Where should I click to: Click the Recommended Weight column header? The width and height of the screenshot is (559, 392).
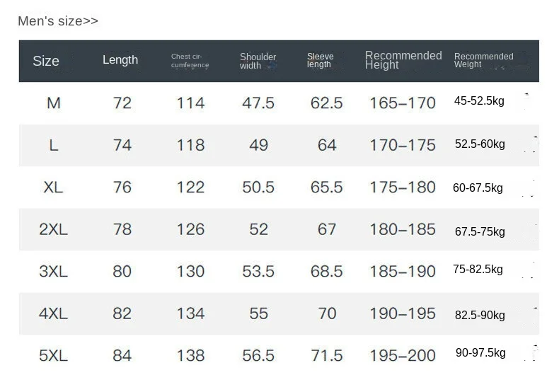[x=483, y=60]
